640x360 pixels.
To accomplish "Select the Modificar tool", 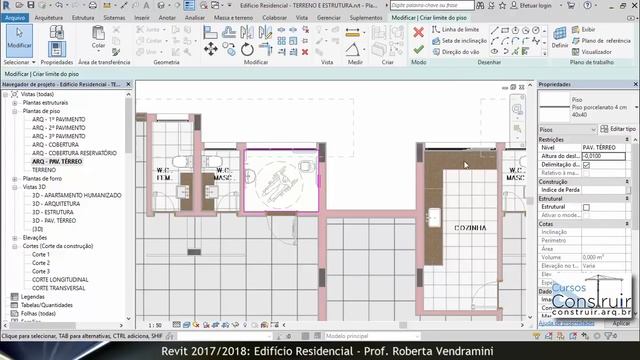I will [19, 40].
